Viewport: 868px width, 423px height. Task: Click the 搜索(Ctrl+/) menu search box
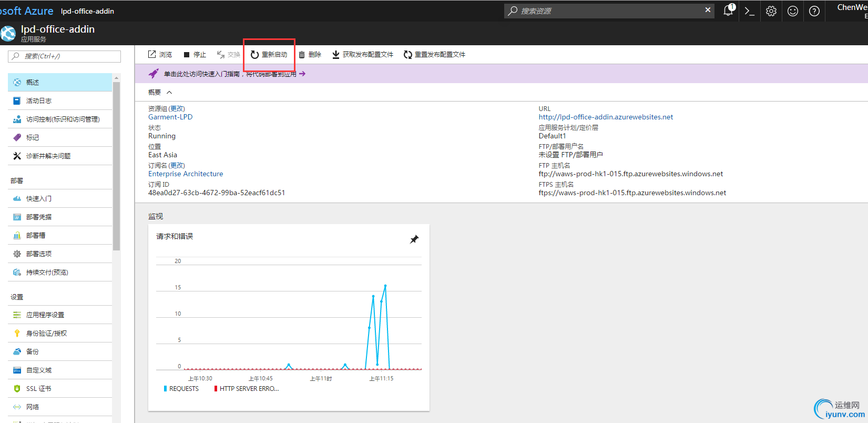[x=64, y=56]
